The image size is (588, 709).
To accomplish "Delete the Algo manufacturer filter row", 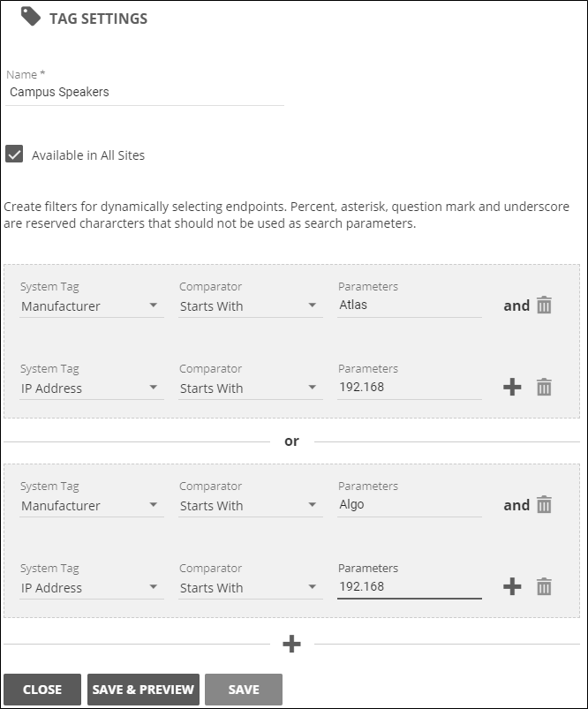I will [x=544, y=505].
